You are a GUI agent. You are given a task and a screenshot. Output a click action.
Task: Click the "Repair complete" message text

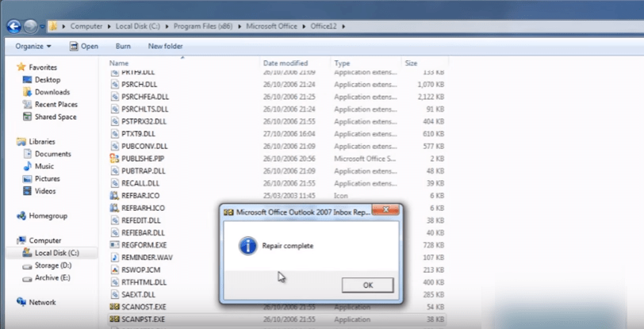pyautogui.click(x=287, y=246)
